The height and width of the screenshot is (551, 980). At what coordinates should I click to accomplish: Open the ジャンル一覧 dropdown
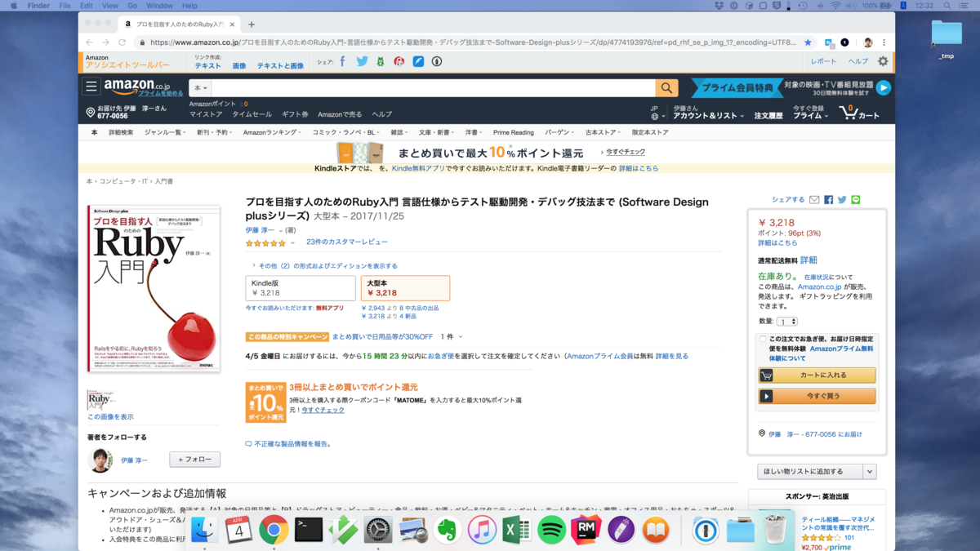coord(165,132)
